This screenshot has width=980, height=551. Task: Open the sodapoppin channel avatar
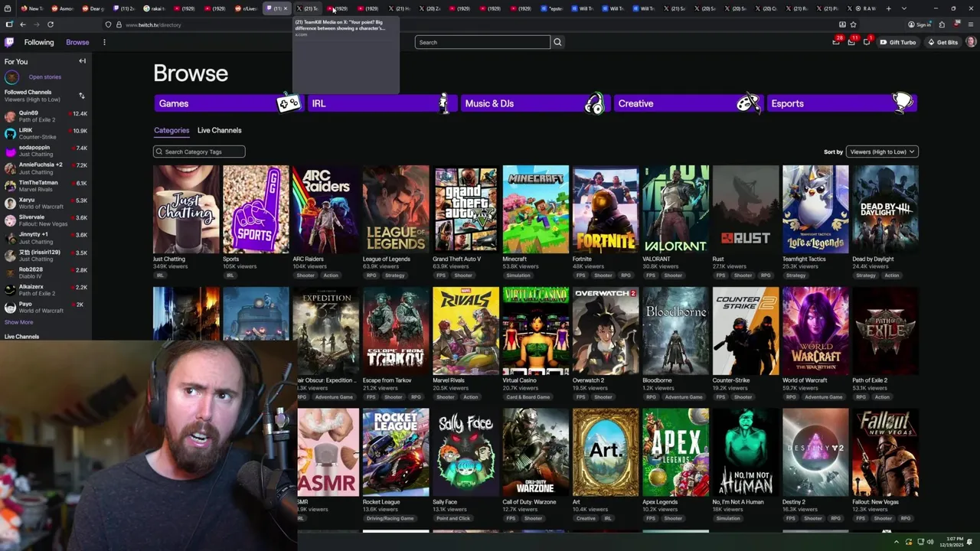coord(10,151)
